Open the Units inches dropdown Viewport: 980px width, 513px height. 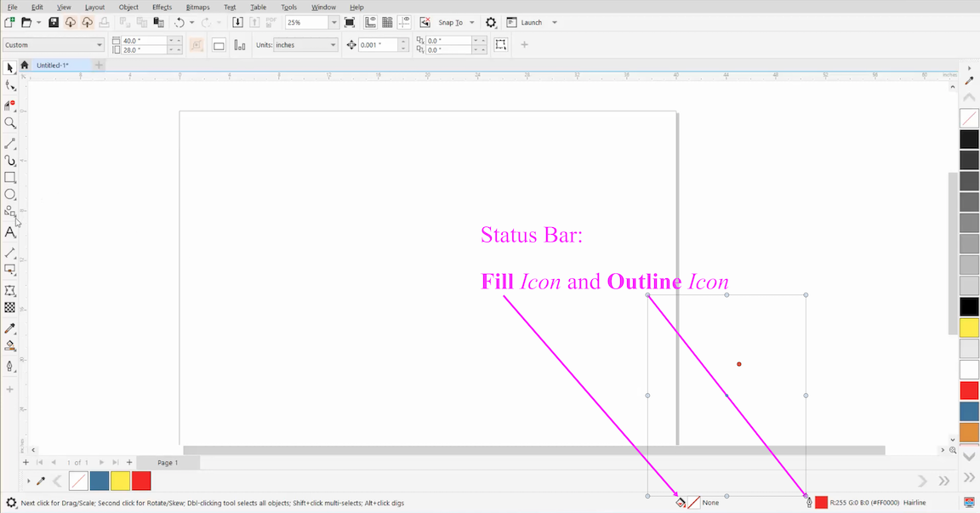pos(332,45)
